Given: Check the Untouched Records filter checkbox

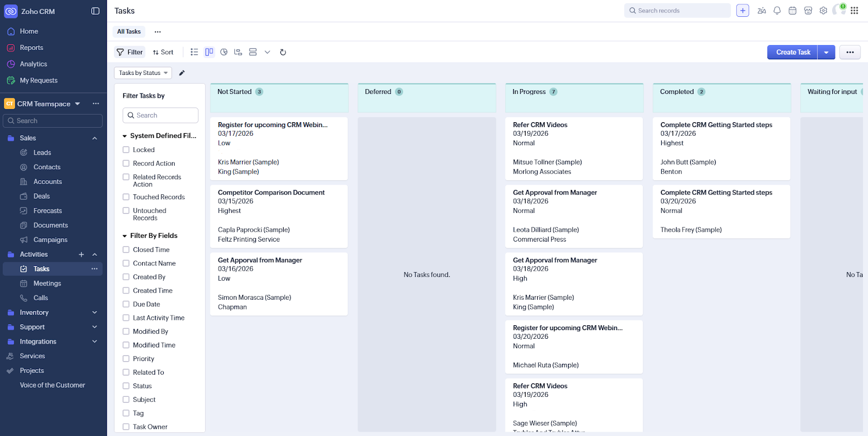Looking at the screenshot, I should tap(126, 211).
